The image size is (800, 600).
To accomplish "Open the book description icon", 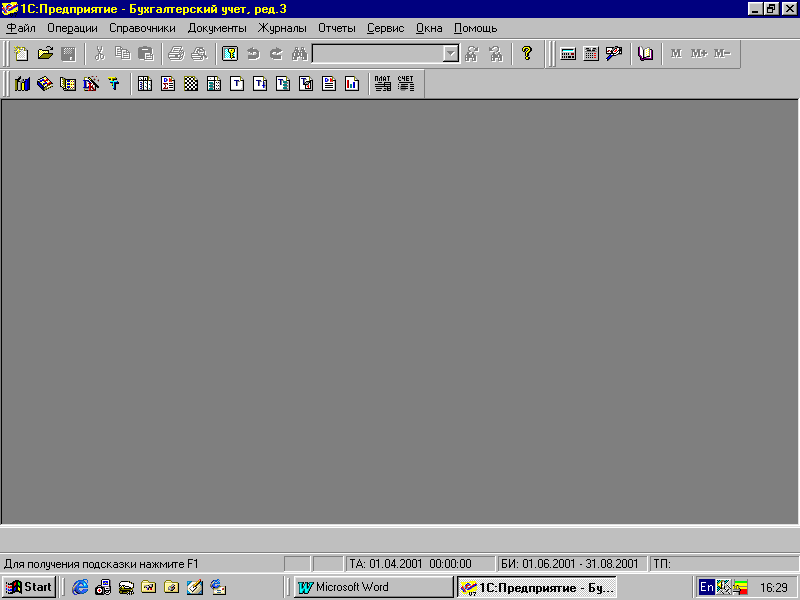I will pyautogui.click(x=645, y=54).
